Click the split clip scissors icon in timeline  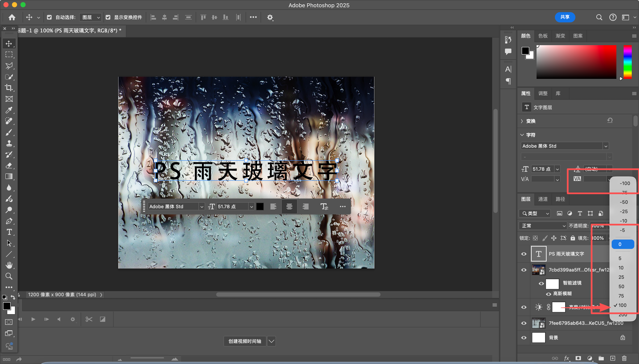click(89, 319)
